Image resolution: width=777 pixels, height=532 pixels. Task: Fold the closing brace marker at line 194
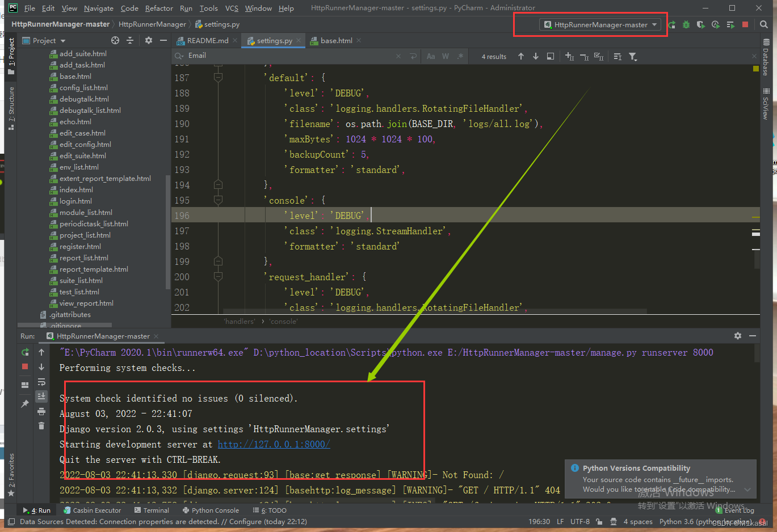point(218,185)
